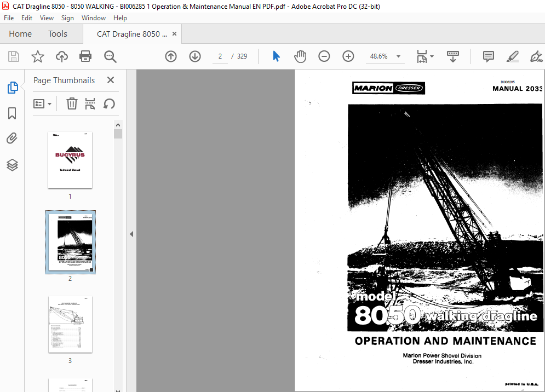Open the Page Thumbnails sidebar icon
545x392 pixels.
tap(13, 88)
